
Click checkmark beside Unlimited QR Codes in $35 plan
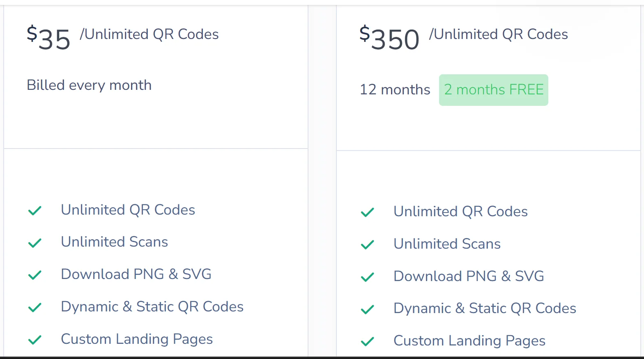click(35, 210)
